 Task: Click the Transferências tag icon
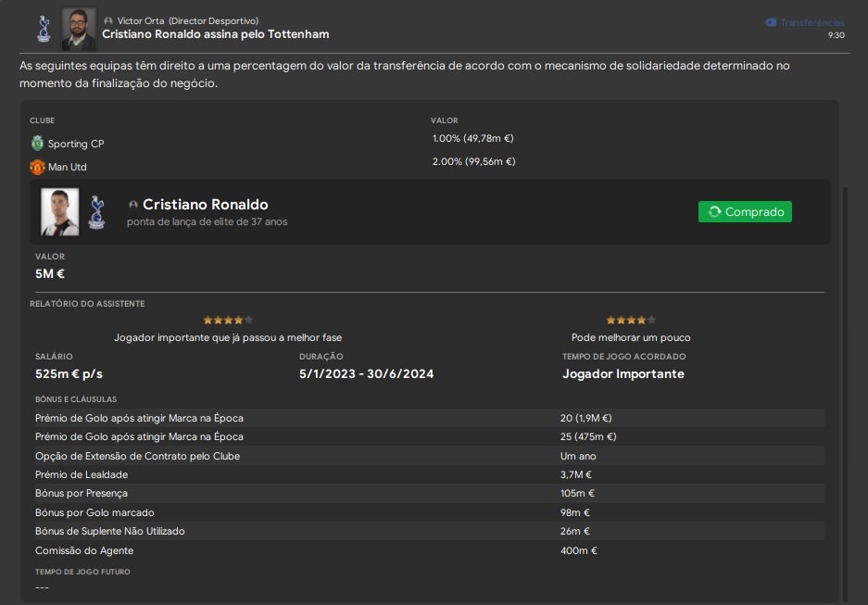click(771, 22)
